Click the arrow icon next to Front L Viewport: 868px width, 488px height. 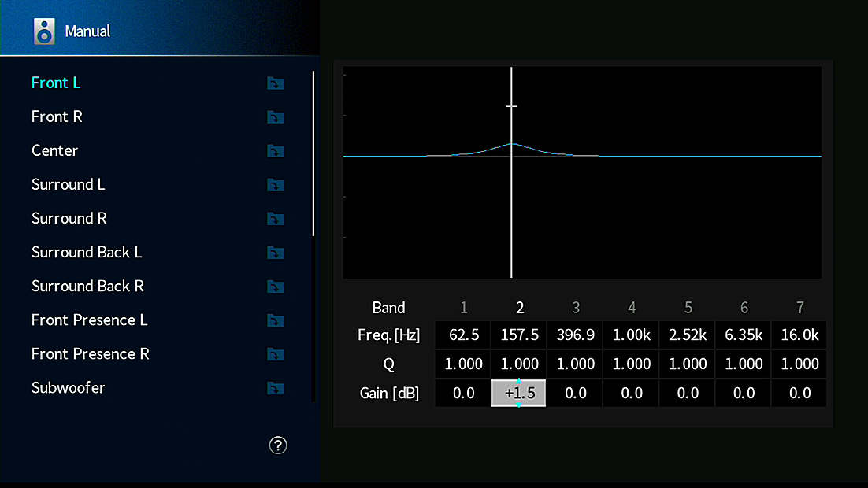[x=275, y=83]
